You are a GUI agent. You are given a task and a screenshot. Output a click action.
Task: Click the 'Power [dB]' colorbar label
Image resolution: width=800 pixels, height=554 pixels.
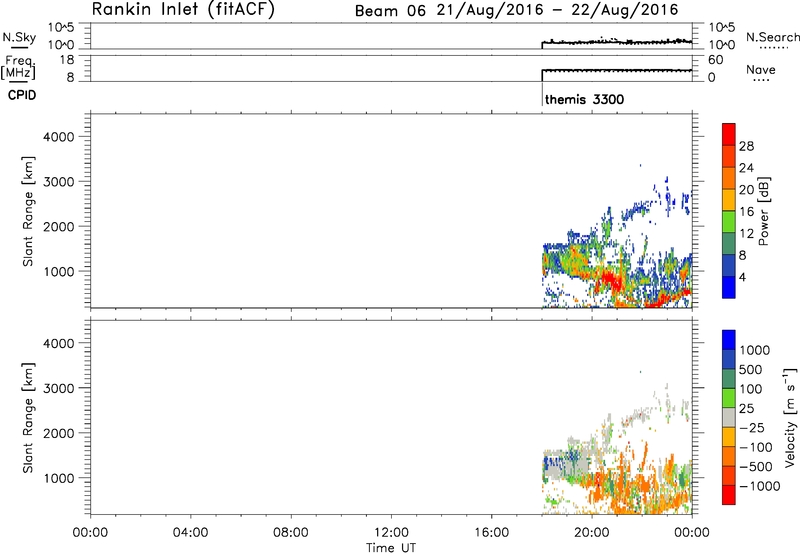click(763, 211)
